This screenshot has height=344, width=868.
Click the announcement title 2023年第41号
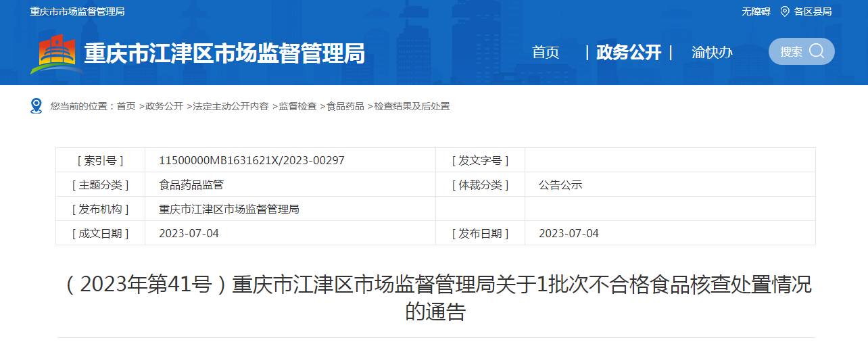[x=436, y=298]
